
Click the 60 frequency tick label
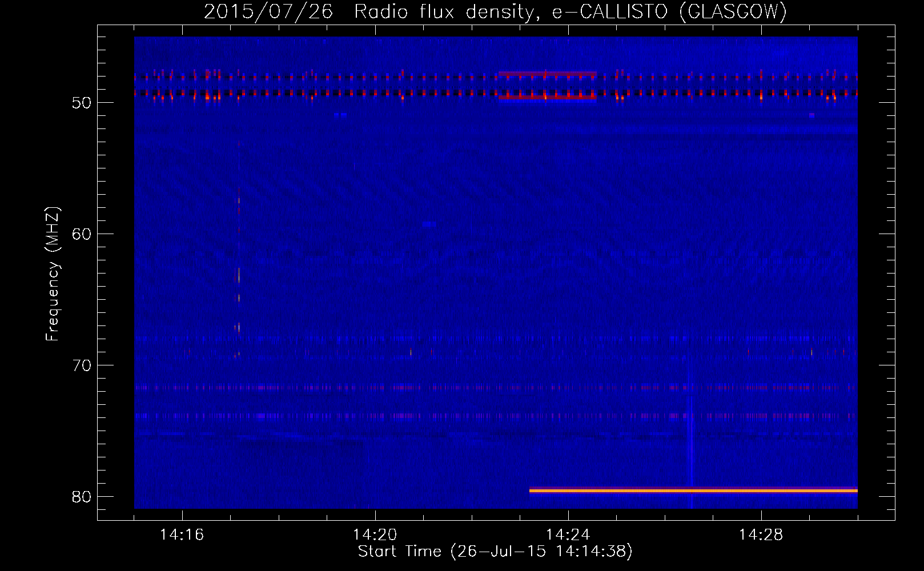point(82,234)
